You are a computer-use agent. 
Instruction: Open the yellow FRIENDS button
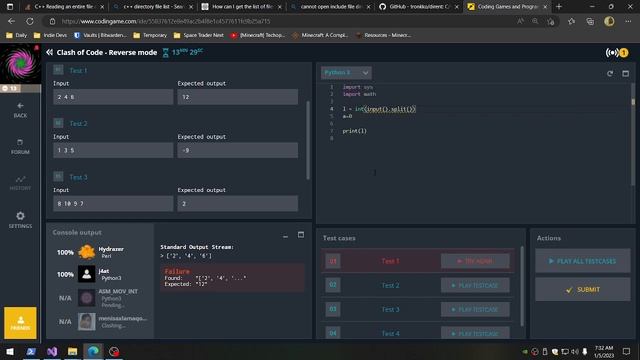click(x=20, y=323)
